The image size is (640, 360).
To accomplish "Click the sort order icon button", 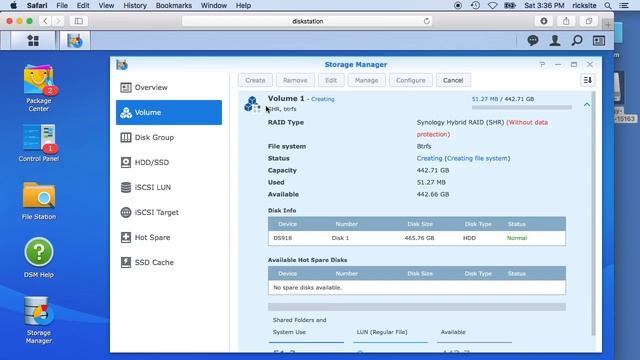I will pos(587,80).
